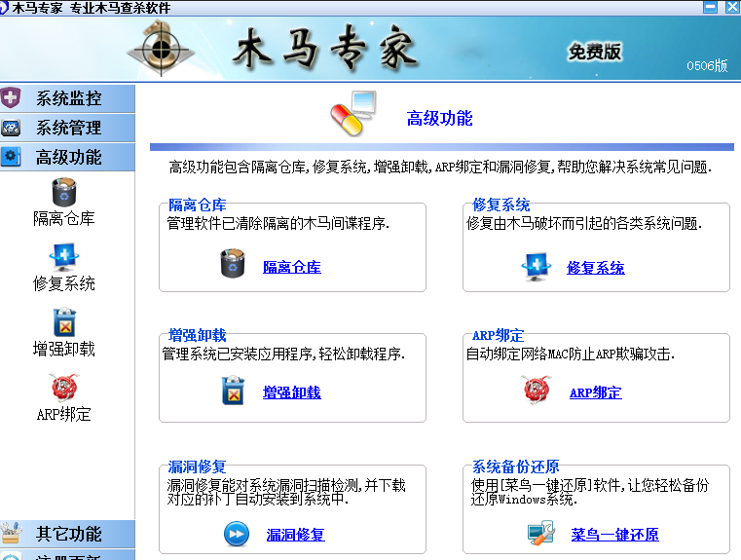Select ARP绑定 red cable icon in sidebar
This screenshot has height=560, width=741.
pos(64,388)
